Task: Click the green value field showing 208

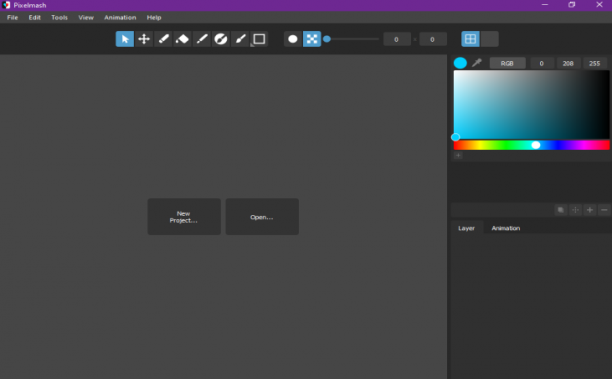Action: 568,63
